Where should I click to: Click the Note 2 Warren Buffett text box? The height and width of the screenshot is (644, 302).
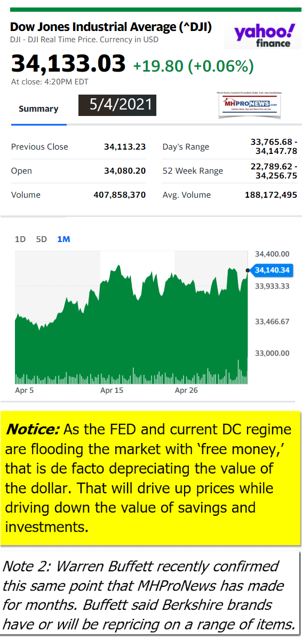coord(150,595)
